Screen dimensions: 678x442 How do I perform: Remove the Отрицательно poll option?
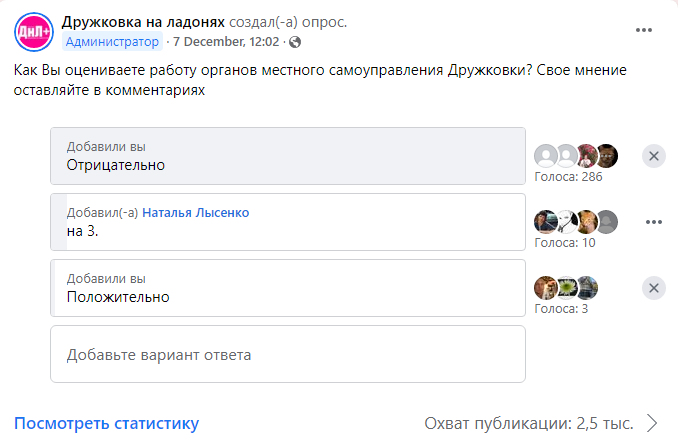tap(653, 156)
